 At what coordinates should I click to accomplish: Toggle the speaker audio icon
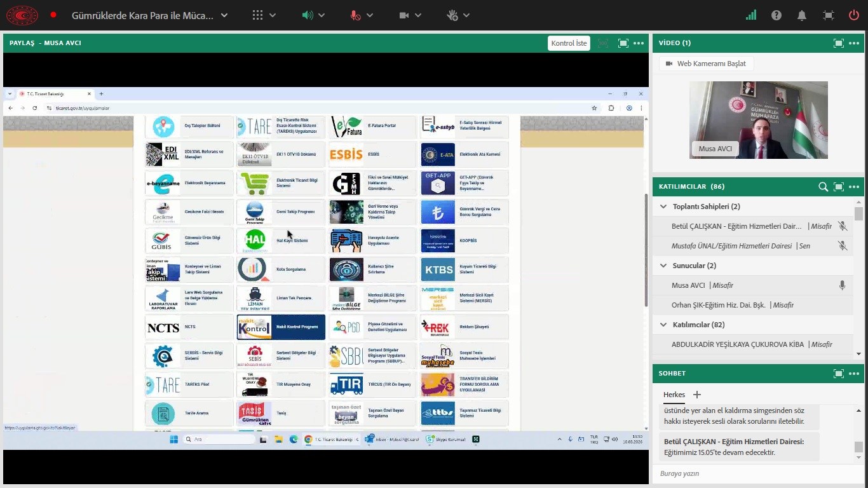point(308,15)
